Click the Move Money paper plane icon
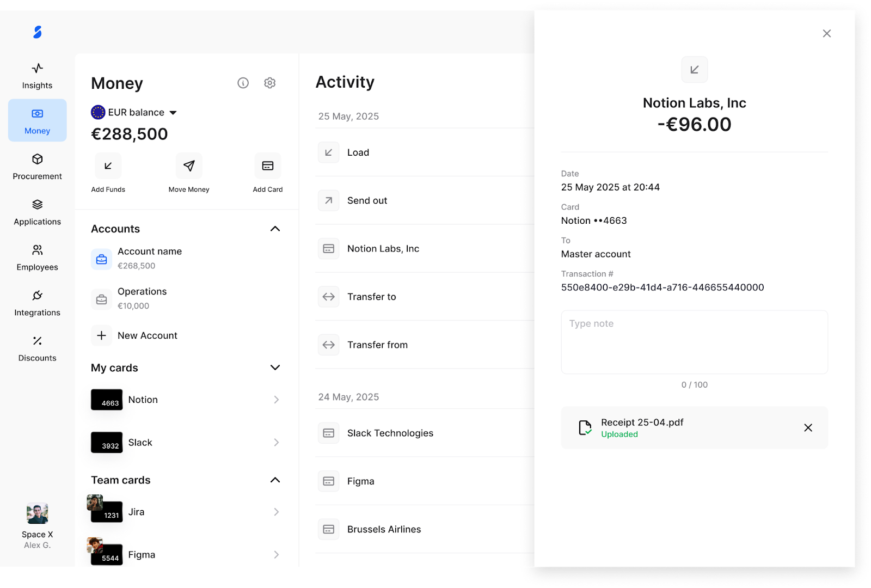871x588 pixels. click(x=189, y=166)
